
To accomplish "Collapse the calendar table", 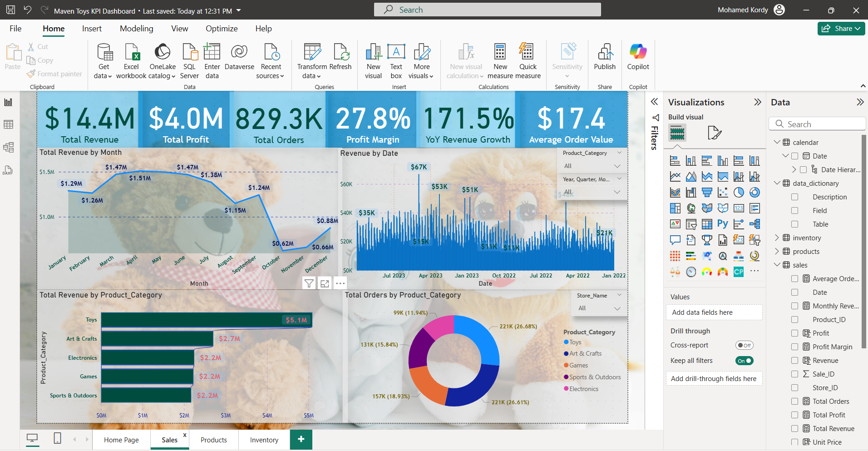I will 777,142.
